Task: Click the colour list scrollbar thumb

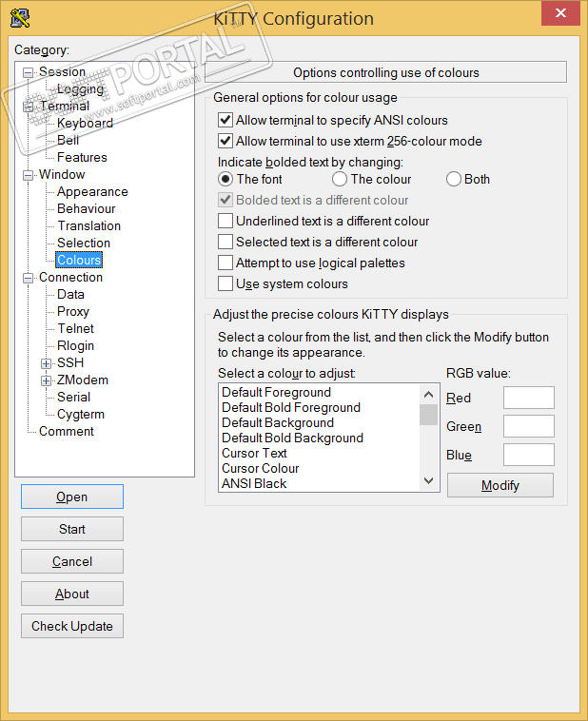Action: coord(428,415)
